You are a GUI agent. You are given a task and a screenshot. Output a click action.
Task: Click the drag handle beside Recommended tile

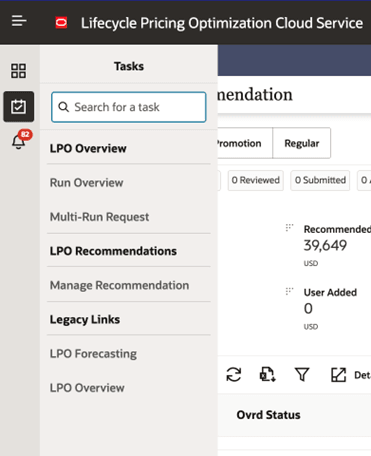click(289, 228)
